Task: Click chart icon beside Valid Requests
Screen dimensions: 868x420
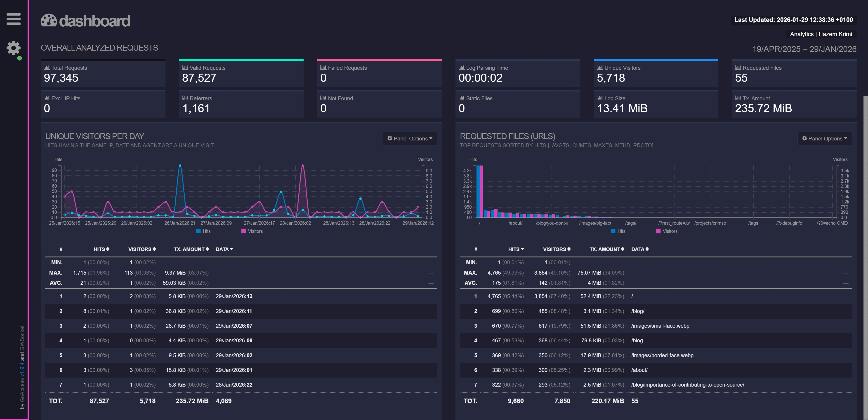Action: tap(185, 68)
